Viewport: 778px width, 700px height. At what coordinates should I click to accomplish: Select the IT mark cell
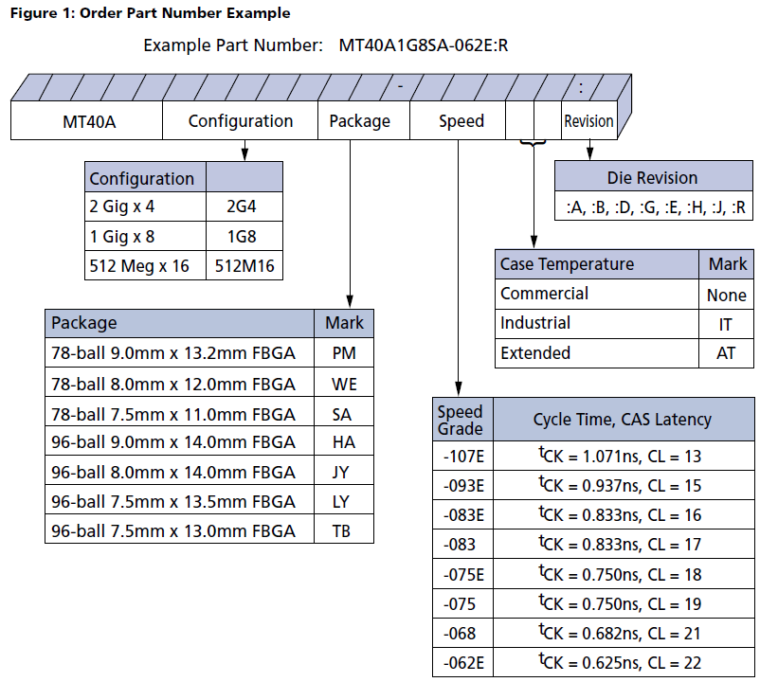click(x=727, y=324)
